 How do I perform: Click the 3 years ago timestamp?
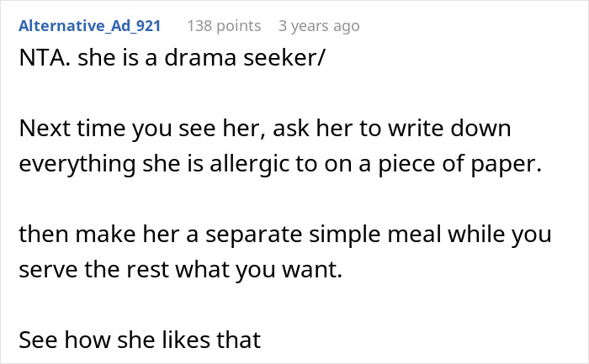pyautogui.click(x=319, y=26)
